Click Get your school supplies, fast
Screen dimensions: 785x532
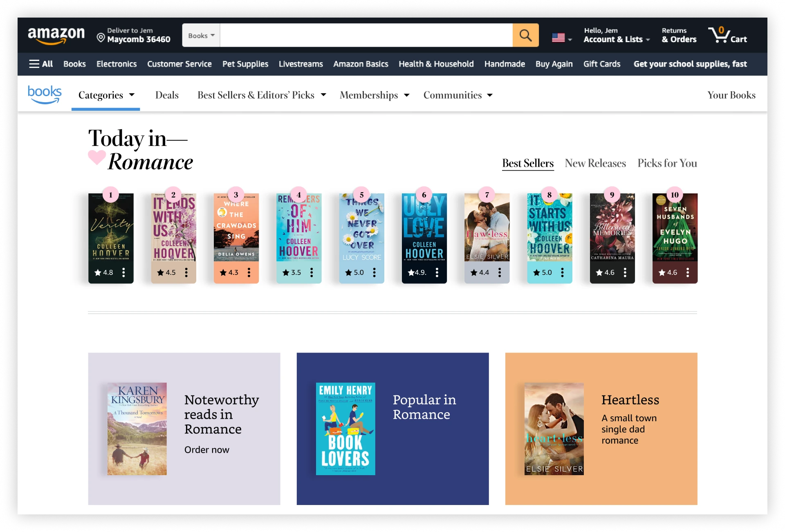point(690,64)
